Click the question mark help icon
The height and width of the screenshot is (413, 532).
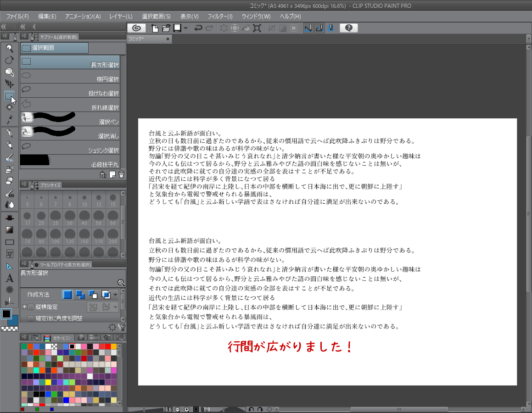click(349, 28)
